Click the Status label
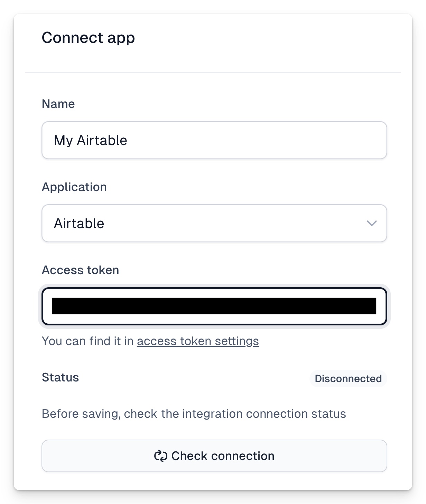Screen dimensions: 426x504 [61, 377]
